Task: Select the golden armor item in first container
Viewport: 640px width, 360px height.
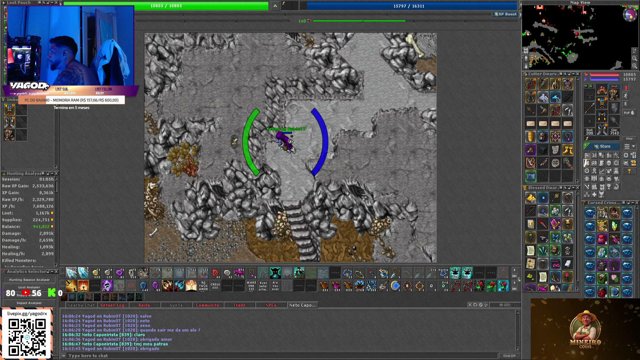Action: click(x=531, y=136)
